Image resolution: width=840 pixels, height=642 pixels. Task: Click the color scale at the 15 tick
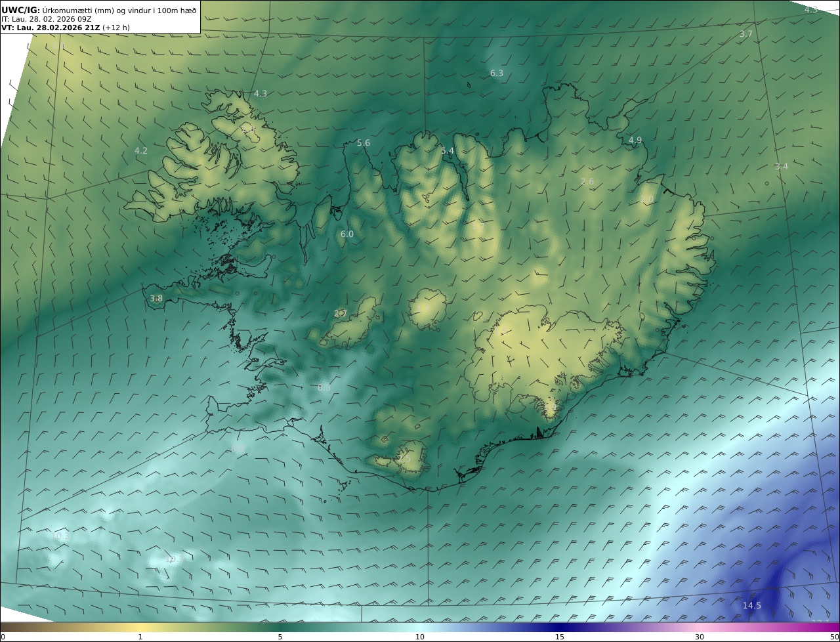click(x=560, y=637)
